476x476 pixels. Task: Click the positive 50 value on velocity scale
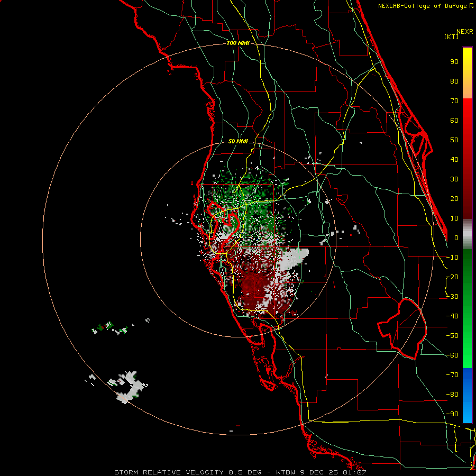pos(454,140)
